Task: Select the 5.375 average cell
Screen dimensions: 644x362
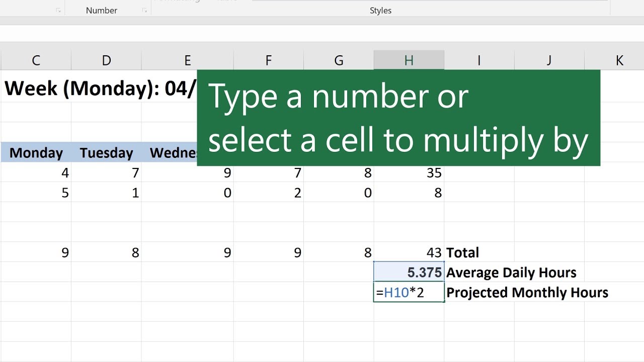Action: [409, 272]
